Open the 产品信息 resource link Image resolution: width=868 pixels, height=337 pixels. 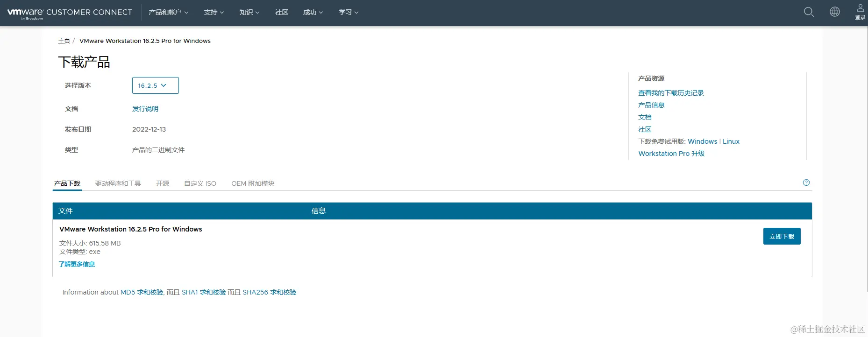click(x=651, y=105)
